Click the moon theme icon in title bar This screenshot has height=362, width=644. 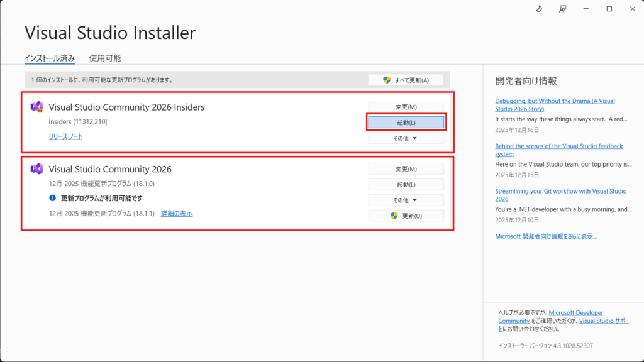[x=539, y=9]
